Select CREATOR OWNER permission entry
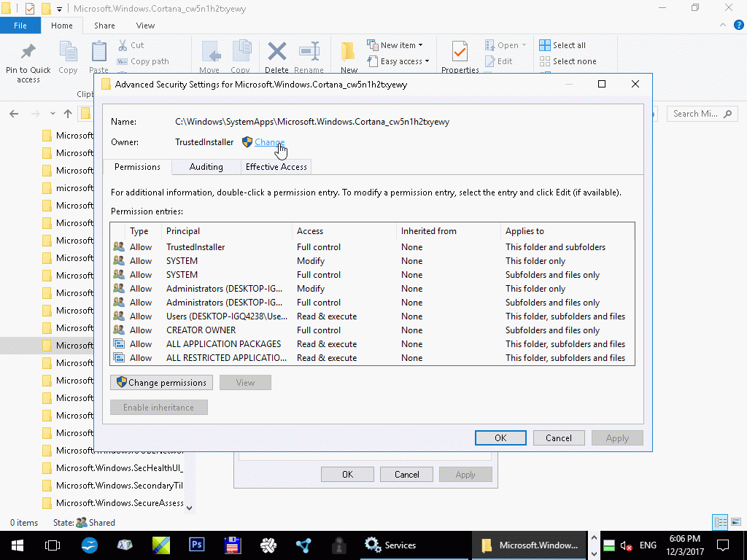The height and width of the screenshot is (560, 747). tap(372, 330)
